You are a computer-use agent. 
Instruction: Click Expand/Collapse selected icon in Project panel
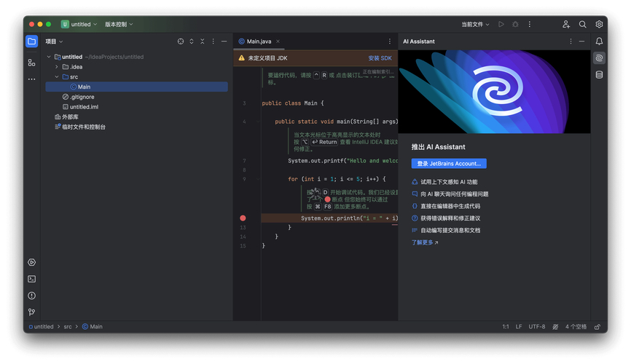pos(192,41)
